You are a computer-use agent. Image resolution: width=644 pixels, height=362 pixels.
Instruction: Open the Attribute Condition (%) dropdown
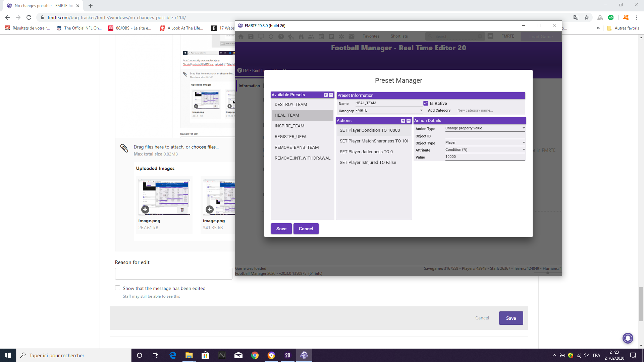(485, 150)
